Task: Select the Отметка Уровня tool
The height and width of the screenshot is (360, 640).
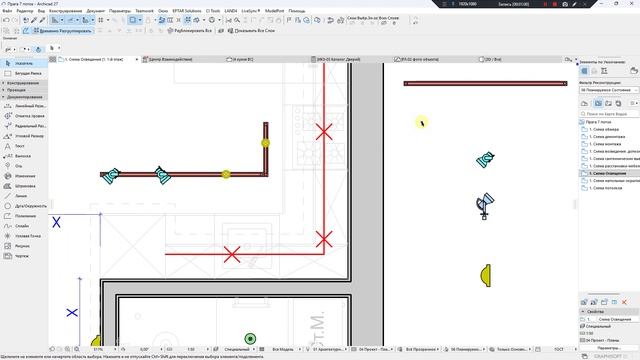Action: (24, 116)
